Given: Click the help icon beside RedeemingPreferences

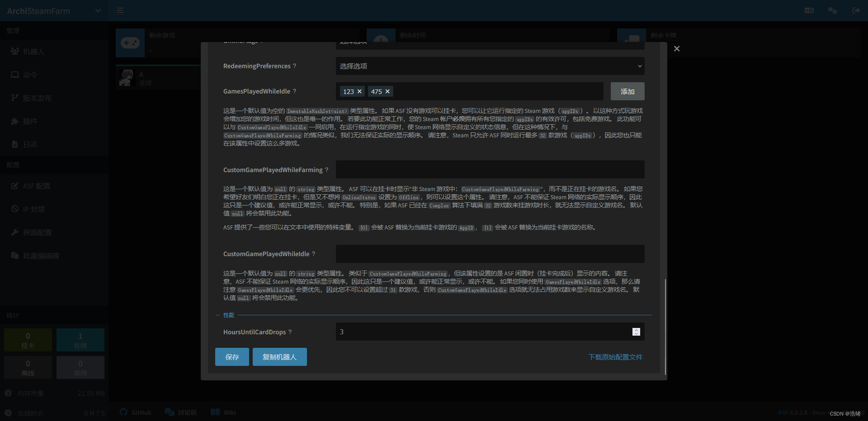Looking at the screenshot, I should coord(295,66).
